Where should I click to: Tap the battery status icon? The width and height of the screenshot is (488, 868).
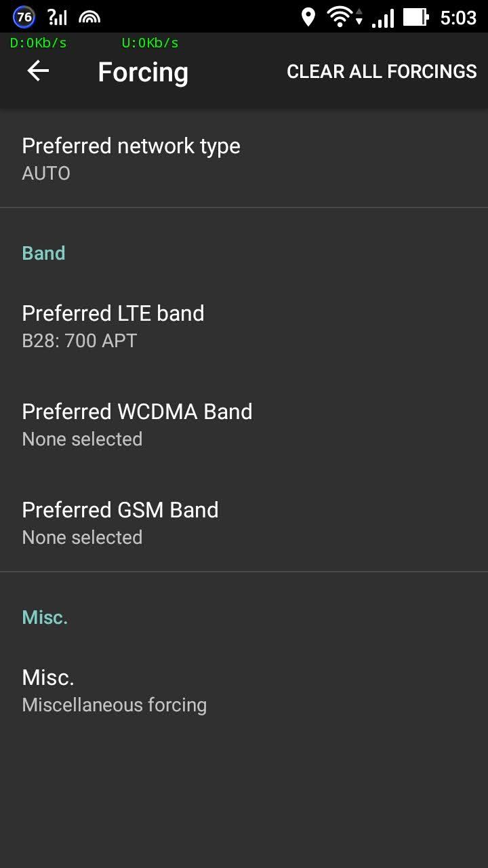point(415,18)
